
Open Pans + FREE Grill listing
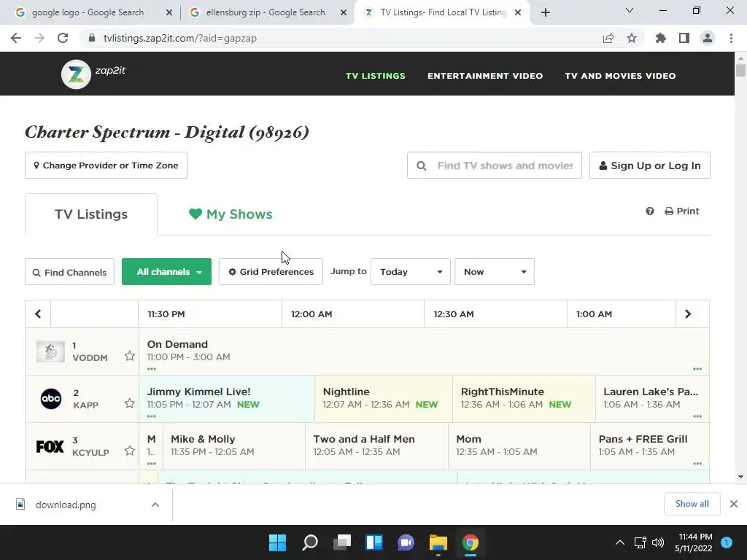pos(650,446)
